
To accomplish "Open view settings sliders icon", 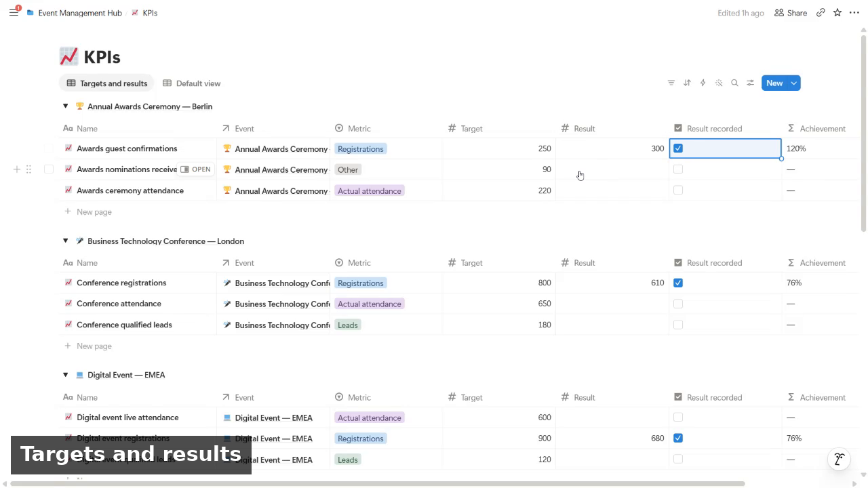I will (x=751, y=83).
